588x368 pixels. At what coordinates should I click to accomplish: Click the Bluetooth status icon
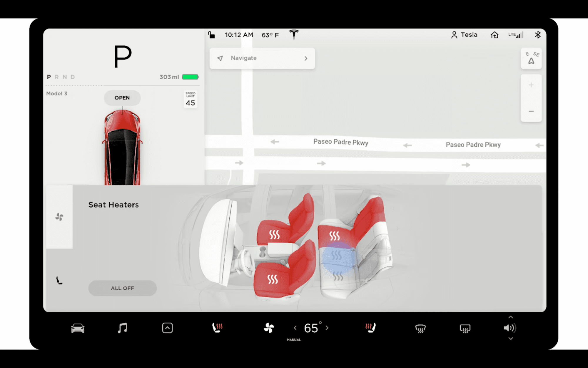pyautogui.click(x=537, y=35)
